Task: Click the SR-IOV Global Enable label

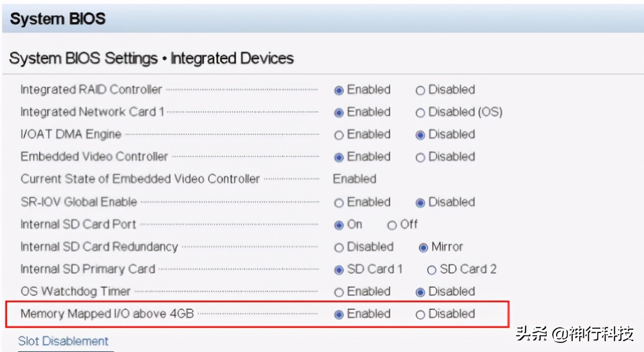Action: click(x=79, y=202)
